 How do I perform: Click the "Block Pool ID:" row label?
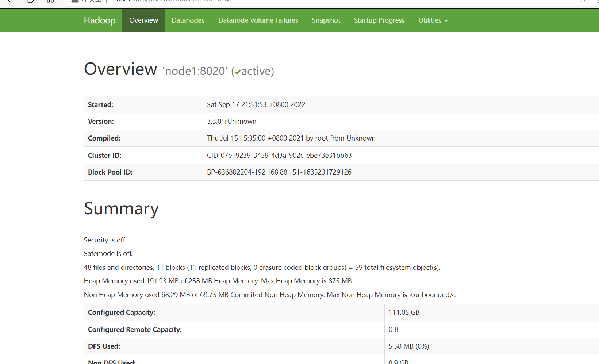110,172
